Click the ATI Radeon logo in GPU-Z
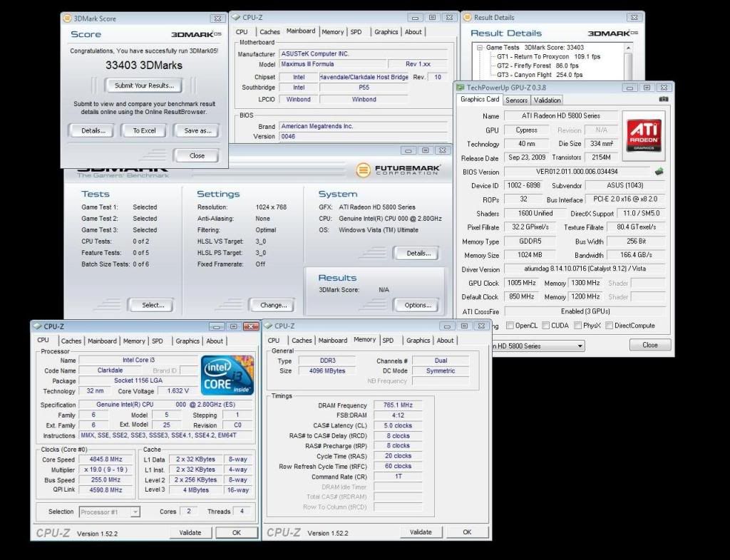730x560 pixels. (644, 135)
